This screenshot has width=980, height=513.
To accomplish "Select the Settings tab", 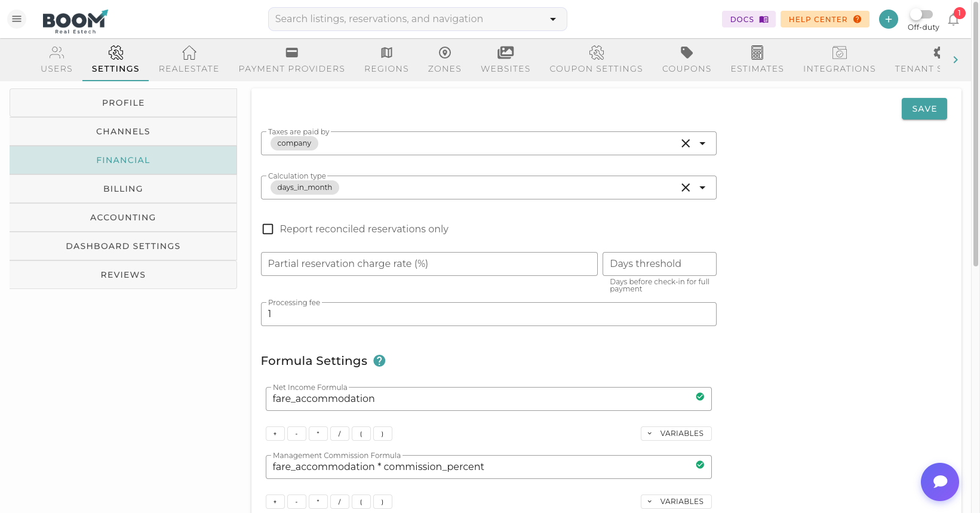I will [x=116, y=60].
